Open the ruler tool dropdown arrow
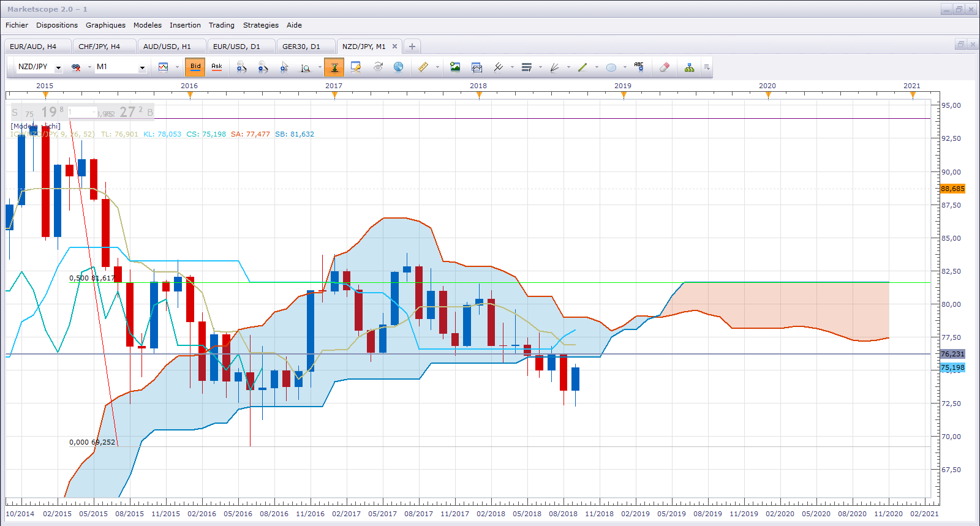 pos(437,67)
